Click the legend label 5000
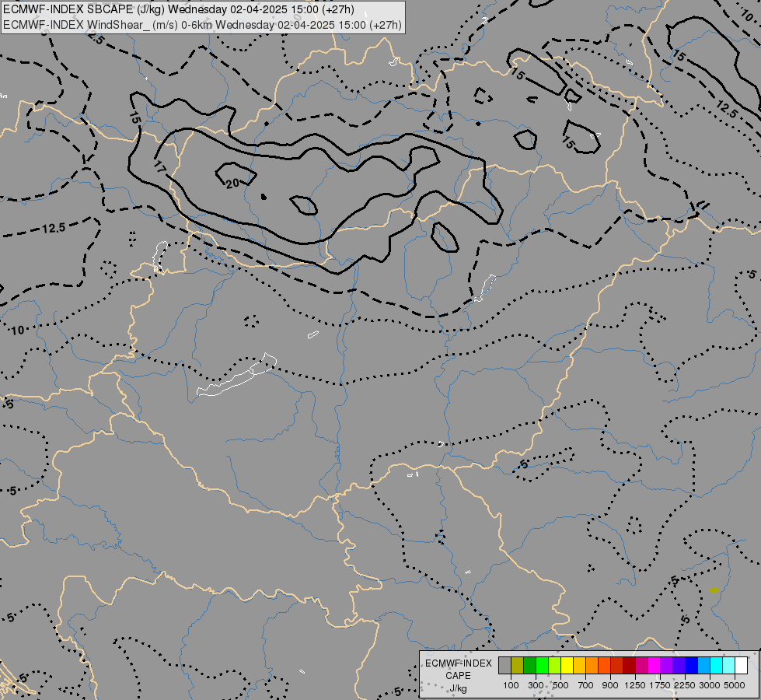Image resolution: width=761 pixels, height=700 pixels. tap(735, 685)
